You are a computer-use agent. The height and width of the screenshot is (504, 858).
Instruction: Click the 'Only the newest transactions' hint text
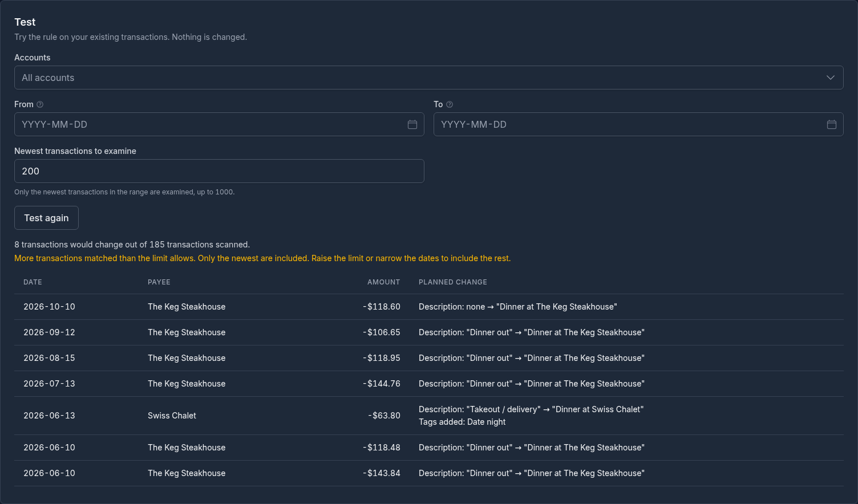[x=124, y=192]
